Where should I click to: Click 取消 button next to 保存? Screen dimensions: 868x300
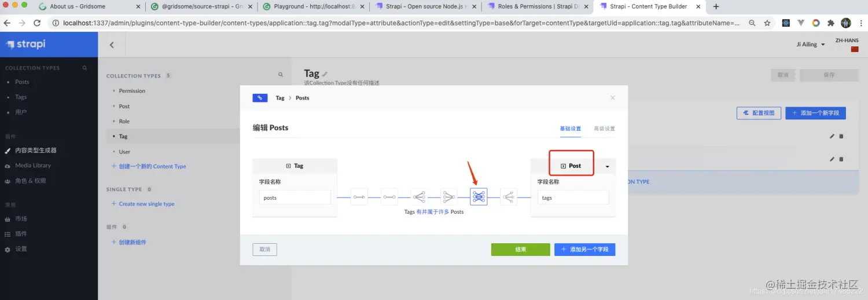(783, 75)
